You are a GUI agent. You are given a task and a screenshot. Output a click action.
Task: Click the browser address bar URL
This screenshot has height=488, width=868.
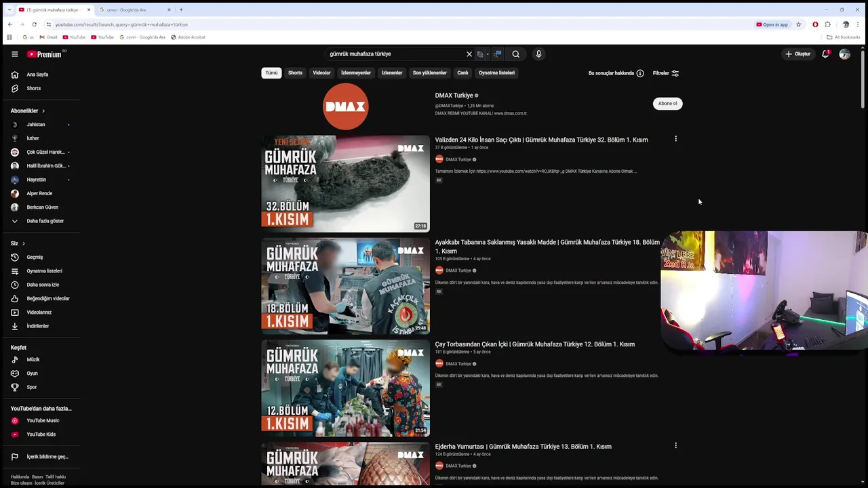coord(121,24)
